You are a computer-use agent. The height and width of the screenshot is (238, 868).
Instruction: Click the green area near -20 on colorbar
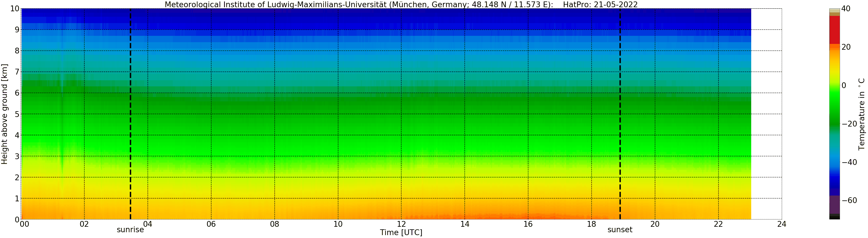point(834,124)
